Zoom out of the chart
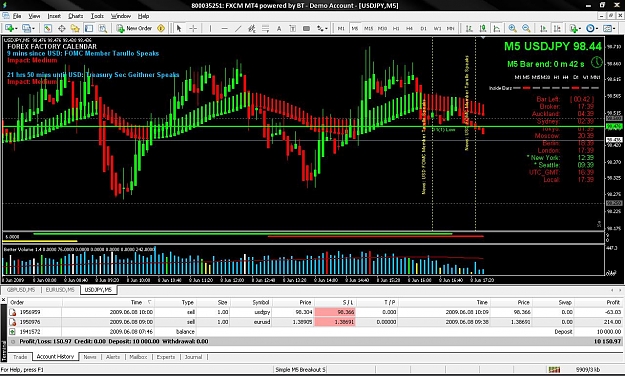This screenshot has height=376, width=625. point(526,28)
